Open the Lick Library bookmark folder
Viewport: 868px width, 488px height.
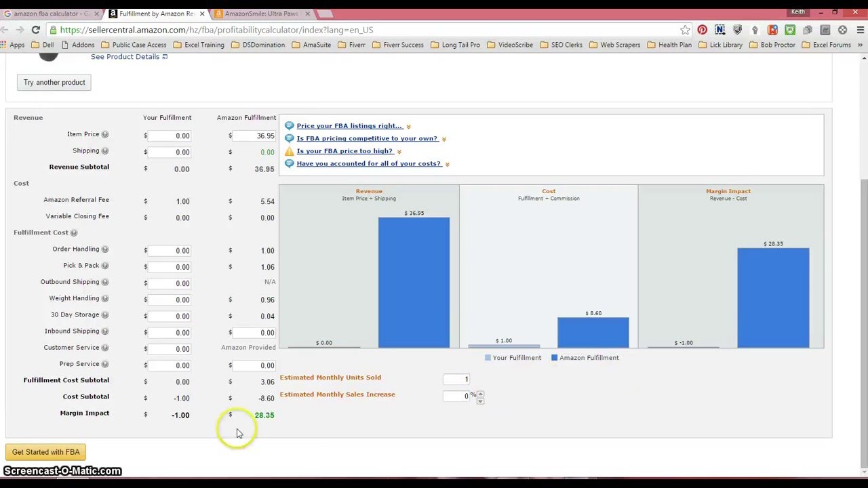pyautogui.click(x=720, y=45)
